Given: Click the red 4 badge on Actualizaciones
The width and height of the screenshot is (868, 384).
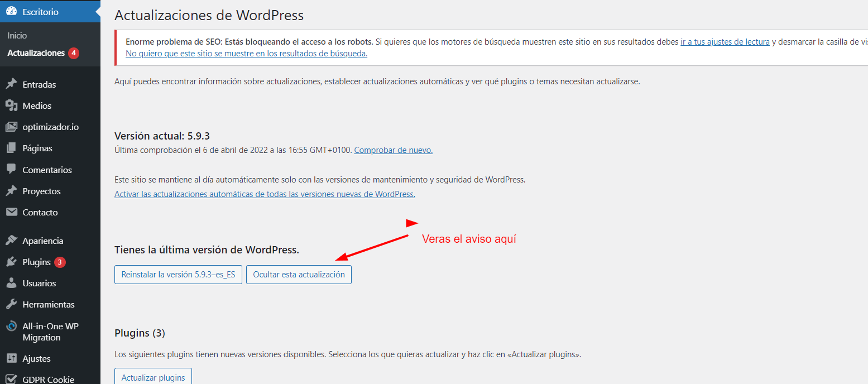Looking at the screenshot, I should coord(74,53).
